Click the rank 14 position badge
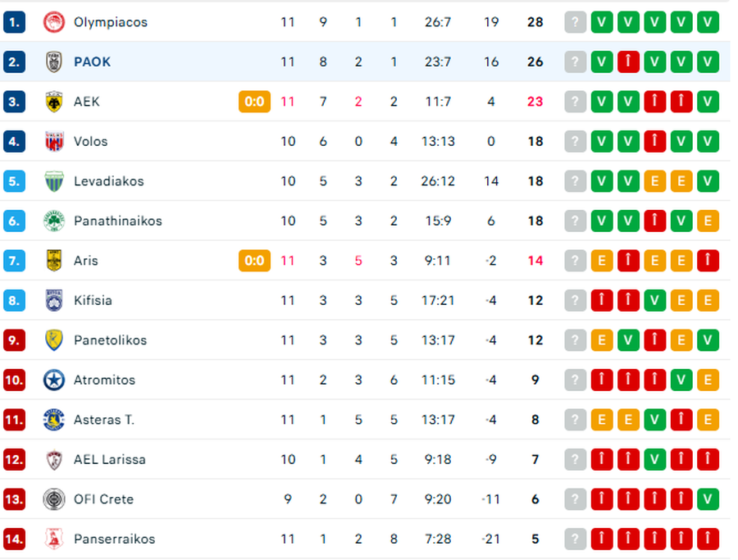Screen dimensions: 738x560 (x=15, y=539)
